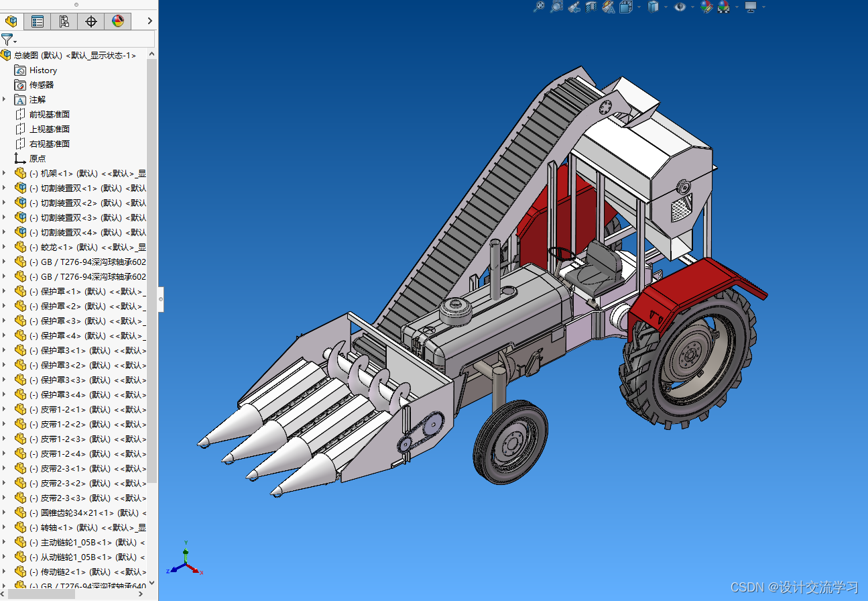This screenshot has width=868, height=601.
Task: Open the View Settings dropdown arrow
Action: (x=763, y=7)
